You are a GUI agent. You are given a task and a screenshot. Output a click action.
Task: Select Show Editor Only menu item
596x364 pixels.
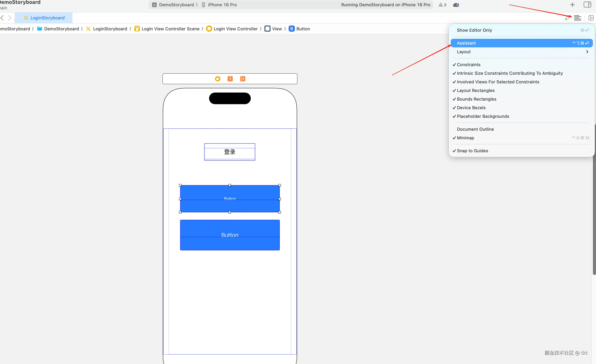tap(474, 30)
